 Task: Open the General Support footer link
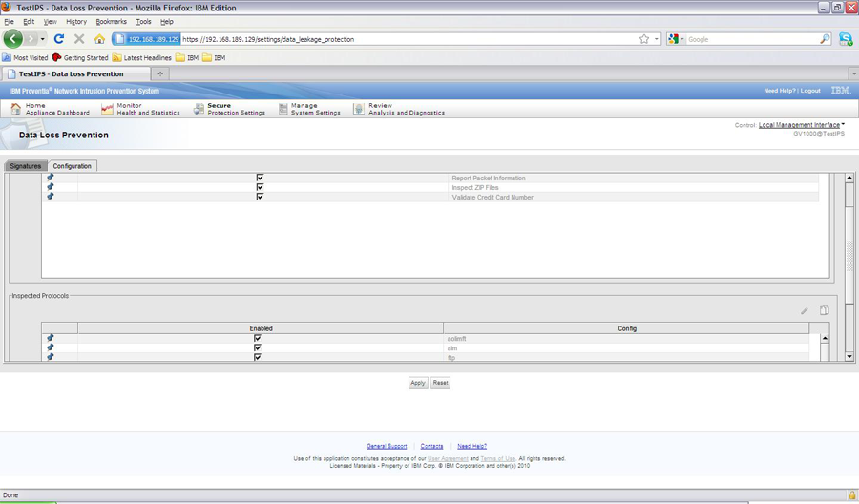pyautogui.click(x=387, y=447)
